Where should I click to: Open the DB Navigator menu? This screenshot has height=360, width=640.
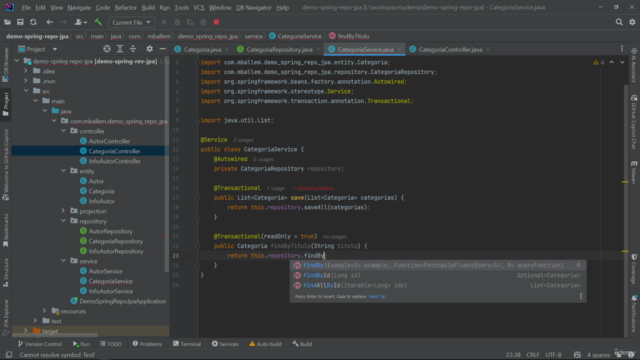click(x=253, y=7)
